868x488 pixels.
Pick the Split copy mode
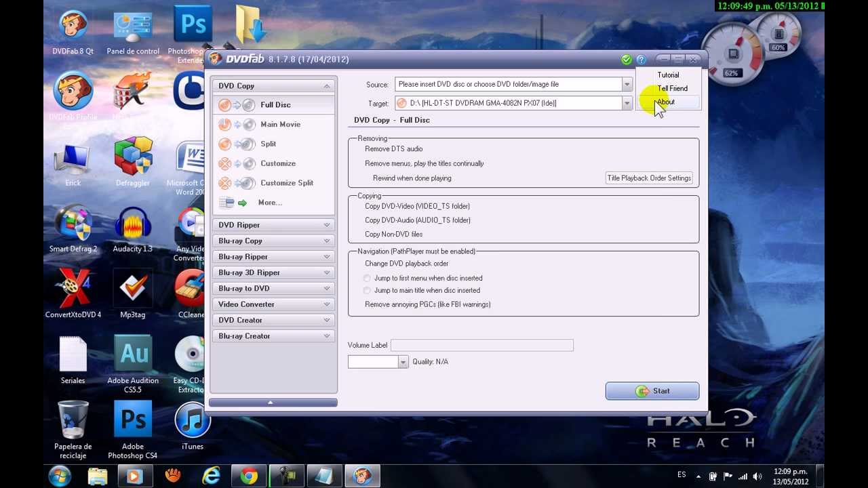274,144
